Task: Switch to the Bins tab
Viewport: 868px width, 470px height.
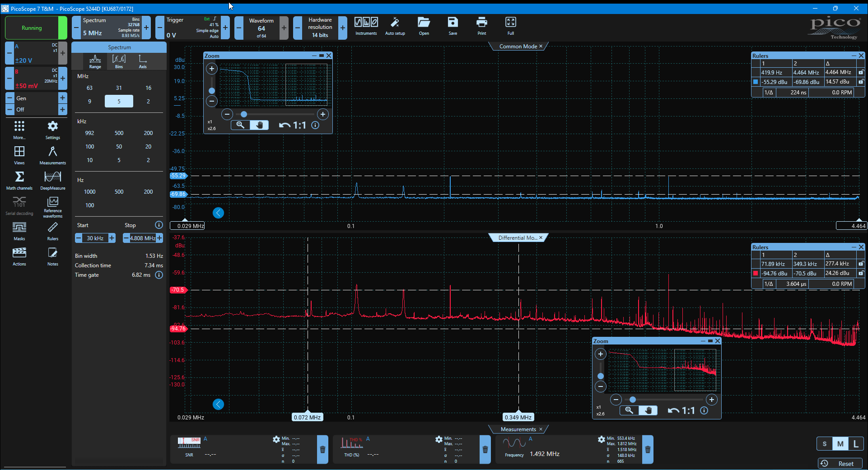Action: 119,61
